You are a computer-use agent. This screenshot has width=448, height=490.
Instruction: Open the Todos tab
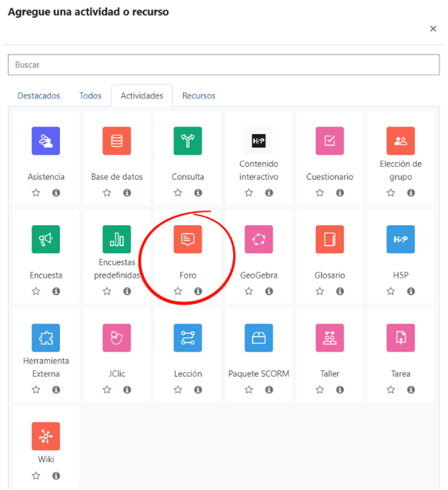coord(90,95)
